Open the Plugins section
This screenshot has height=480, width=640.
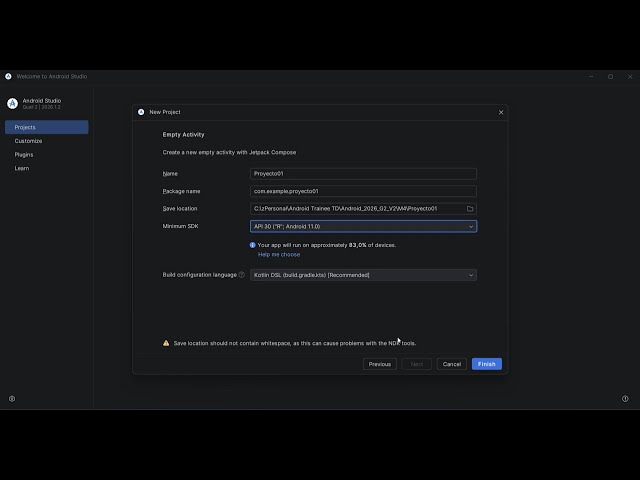24,155
